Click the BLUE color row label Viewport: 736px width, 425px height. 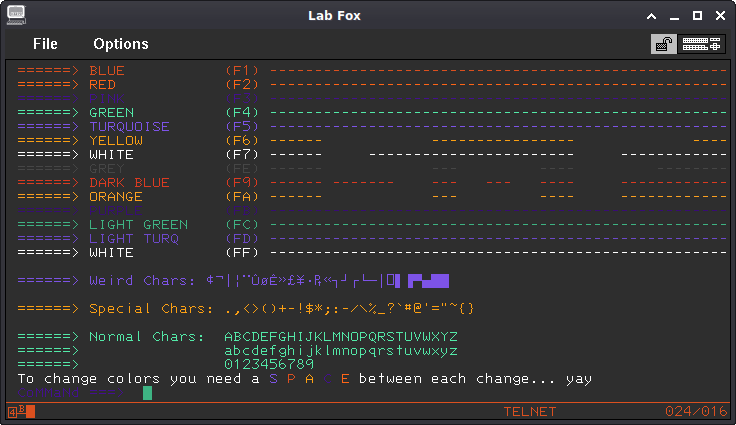(107, 70)
